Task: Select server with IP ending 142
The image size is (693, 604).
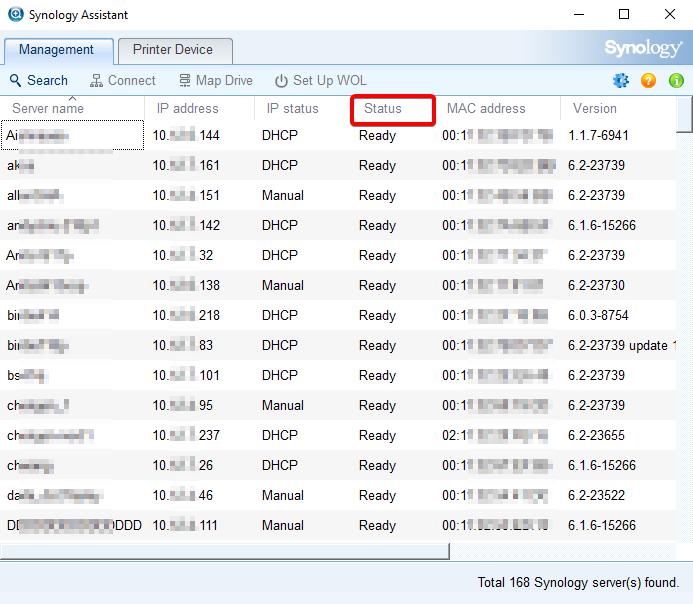Action: click(x=338, y=225)
